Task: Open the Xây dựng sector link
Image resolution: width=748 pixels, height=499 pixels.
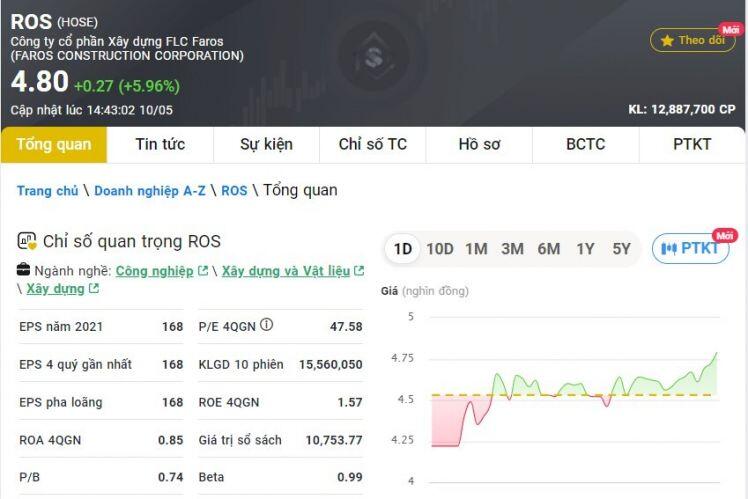Action: 55,289
